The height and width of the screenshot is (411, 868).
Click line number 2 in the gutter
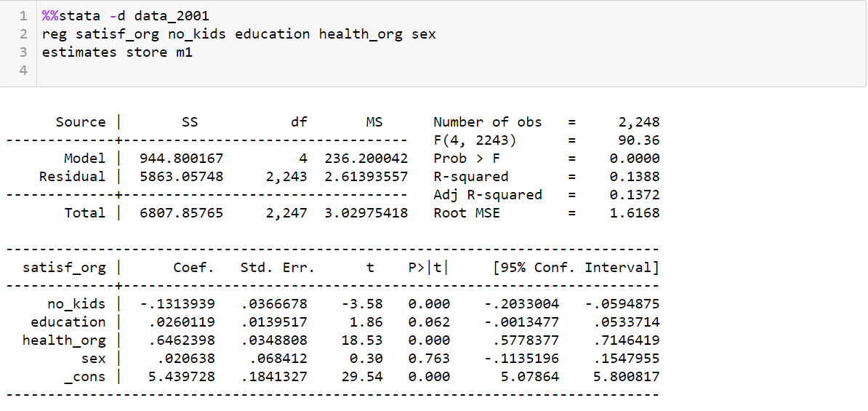(x=24, y=34)
